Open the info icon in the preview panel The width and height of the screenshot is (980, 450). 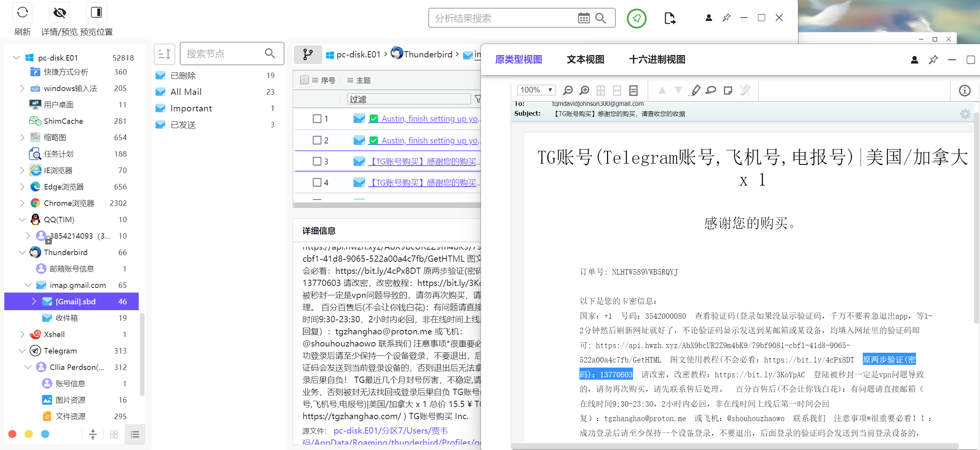(x=965, y=91)
